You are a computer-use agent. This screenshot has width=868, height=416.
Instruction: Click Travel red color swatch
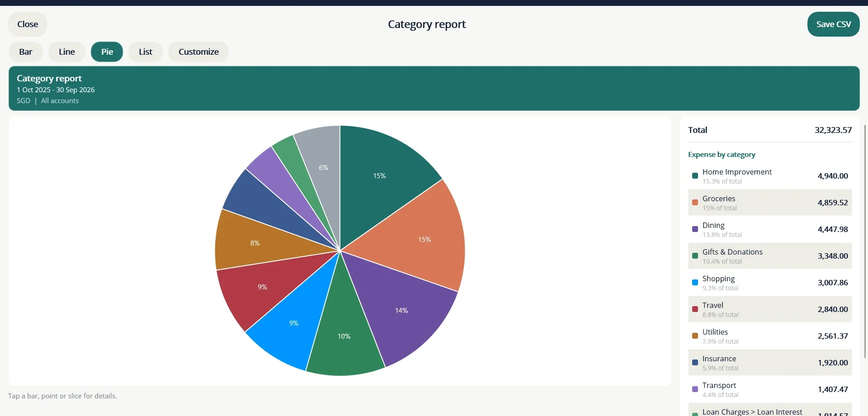695,309
